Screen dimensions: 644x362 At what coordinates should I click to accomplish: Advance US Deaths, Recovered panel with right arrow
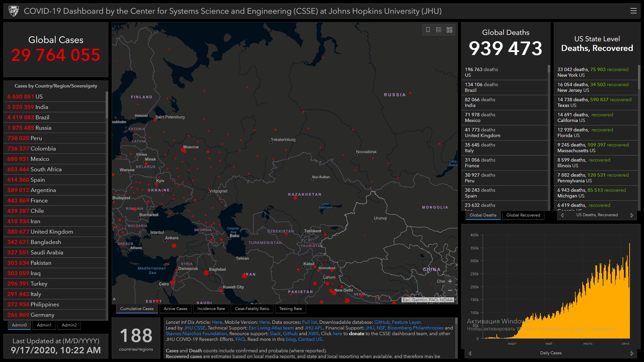tap(632, 215)
